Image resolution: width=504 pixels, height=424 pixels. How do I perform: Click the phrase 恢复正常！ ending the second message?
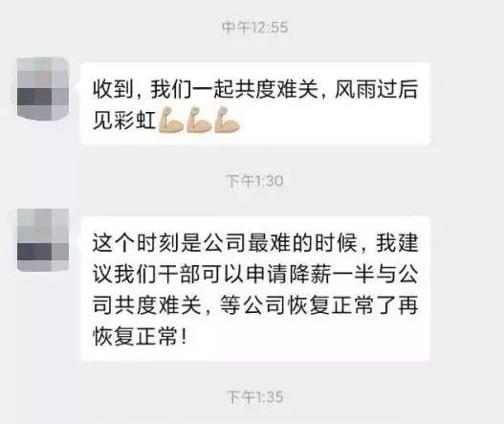click(141, 337)
